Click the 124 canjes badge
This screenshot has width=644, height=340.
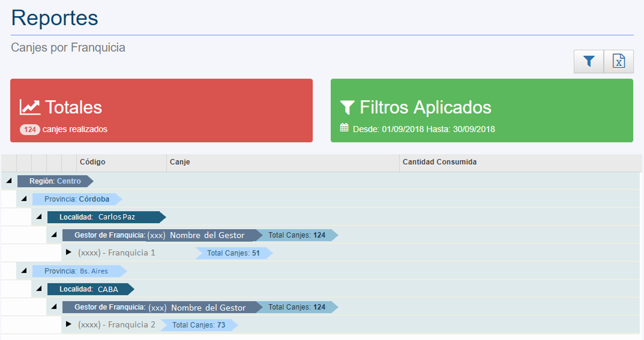coord(30,130)
